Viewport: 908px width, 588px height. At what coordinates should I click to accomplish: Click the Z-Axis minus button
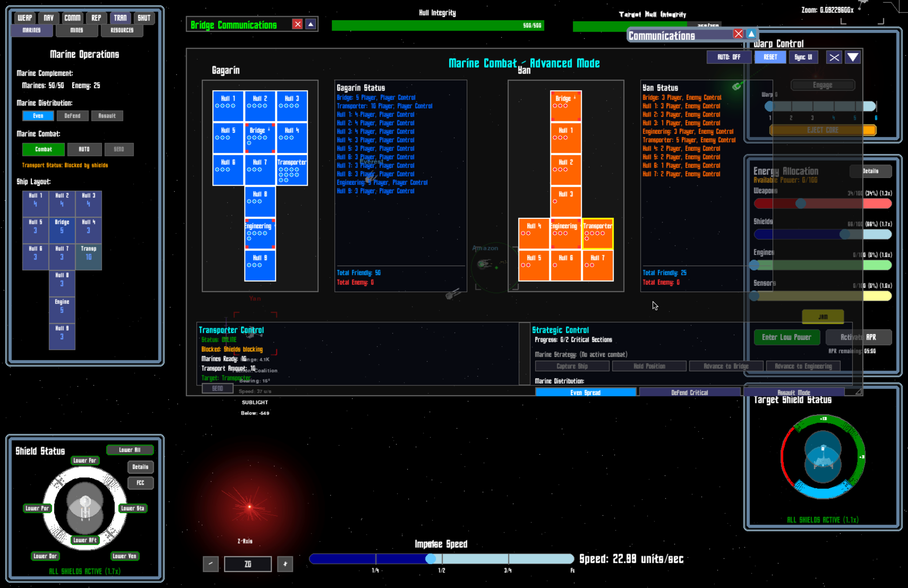211,564
